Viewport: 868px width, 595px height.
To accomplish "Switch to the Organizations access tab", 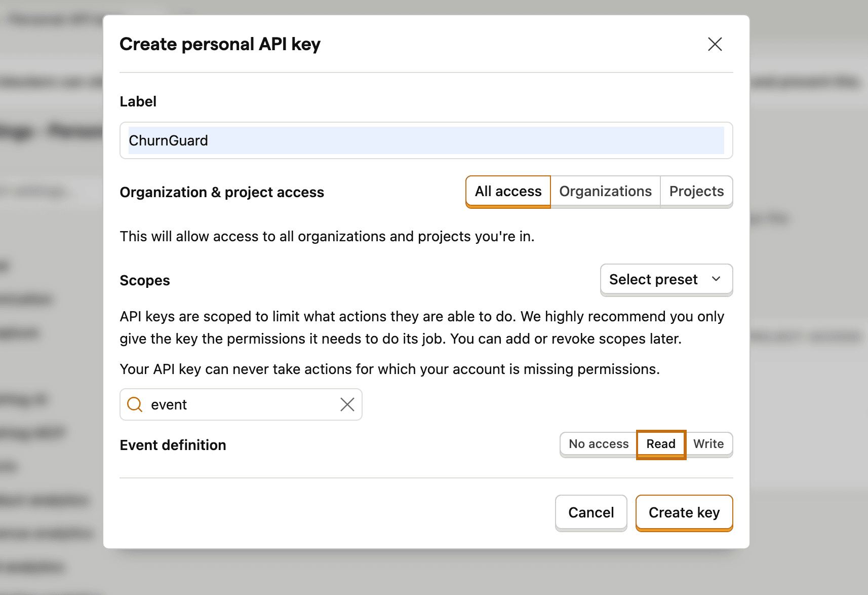I will (605, 192).
